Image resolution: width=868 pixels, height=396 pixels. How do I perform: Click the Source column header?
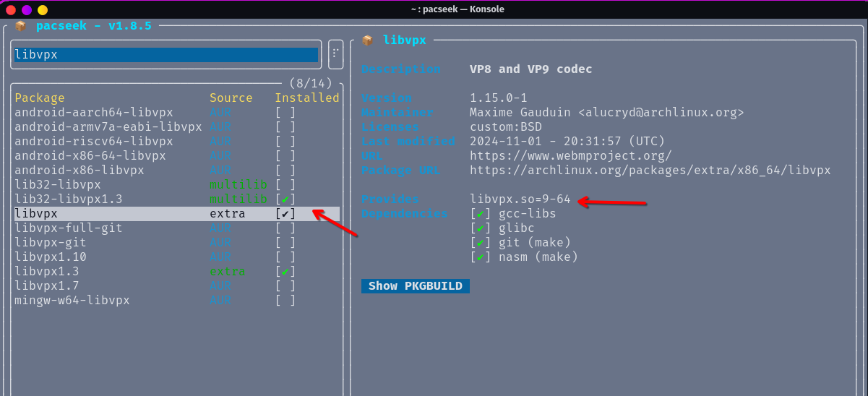click(x=231, y=98)
